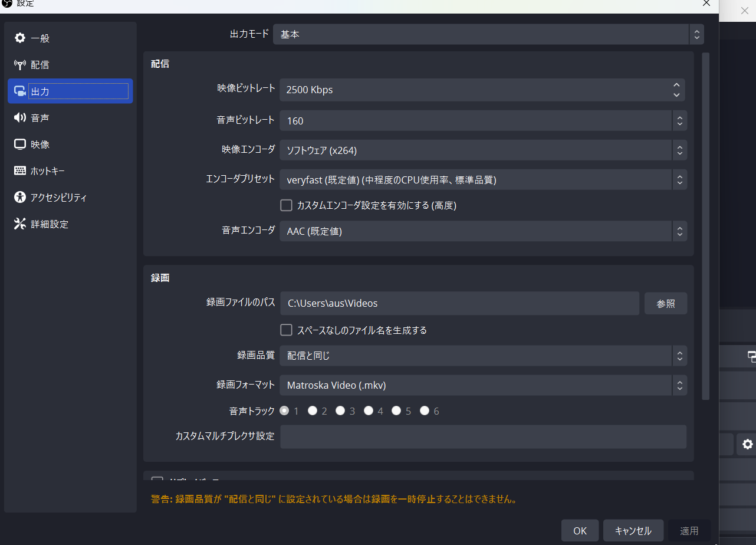Click the 音声ビットレート dropdown arrows

(x=680, y=121)
